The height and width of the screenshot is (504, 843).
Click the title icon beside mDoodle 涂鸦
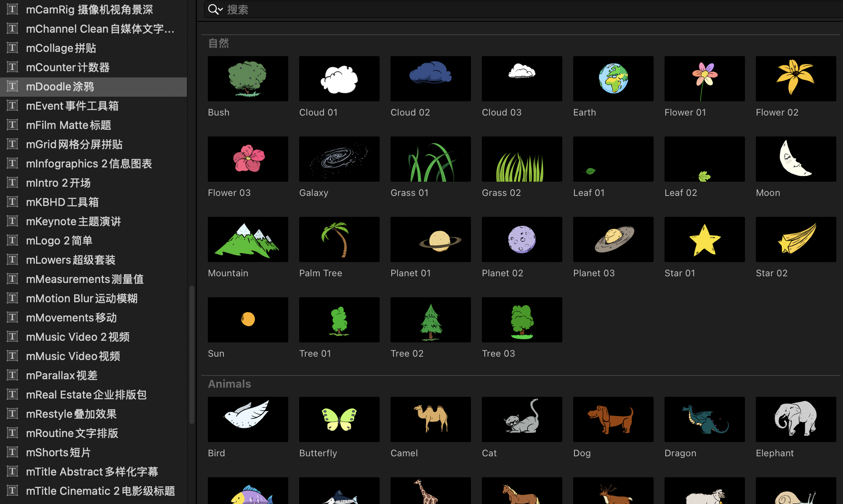point(13,86)
